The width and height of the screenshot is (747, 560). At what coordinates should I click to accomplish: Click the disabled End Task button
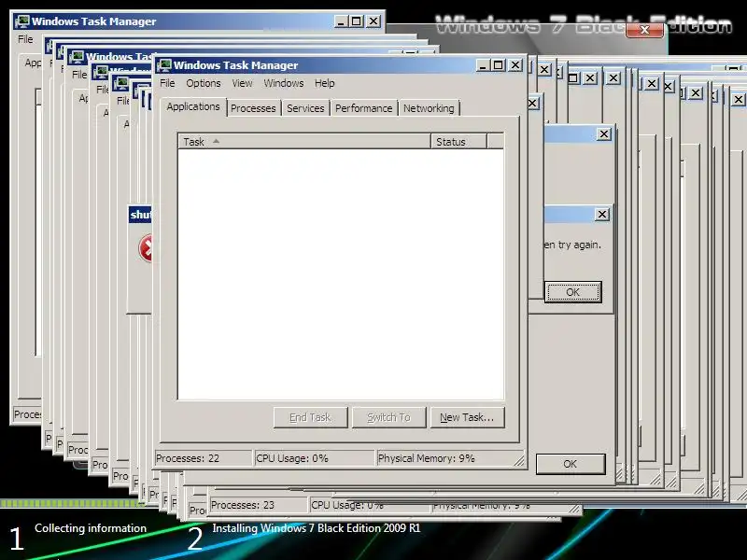pyautogui.click(x=310, y=417)
